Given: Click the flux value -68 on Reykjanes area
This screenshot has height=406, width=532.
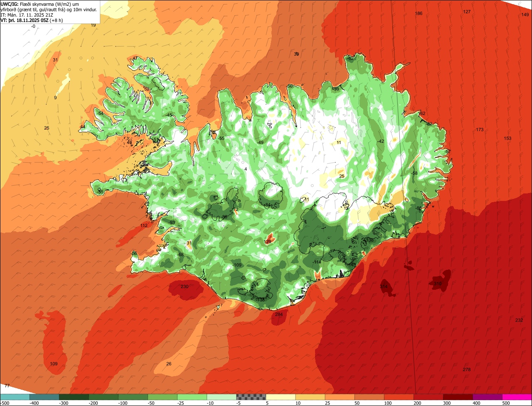Looking at the screenshot, I should 180,254.
